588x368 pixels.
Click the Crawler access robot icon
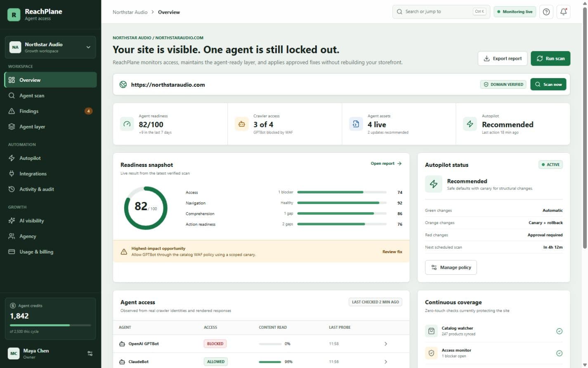(x=242, y=124)
